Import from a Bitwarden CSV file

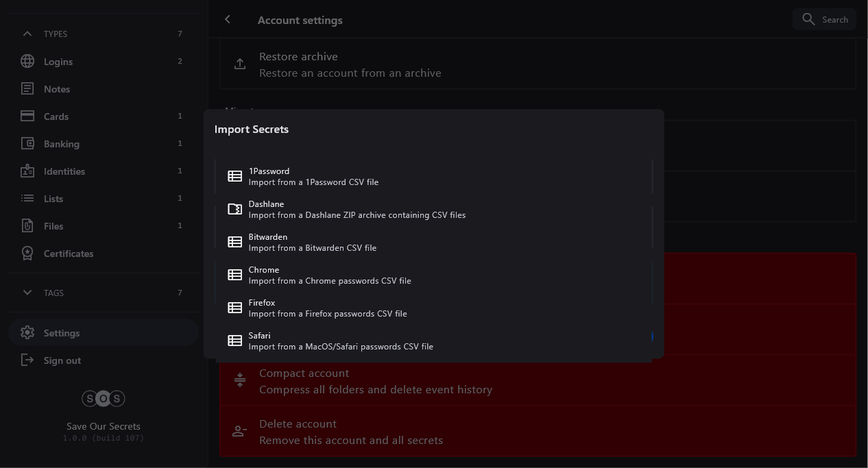pyautogui.click(x=433, y=243)
